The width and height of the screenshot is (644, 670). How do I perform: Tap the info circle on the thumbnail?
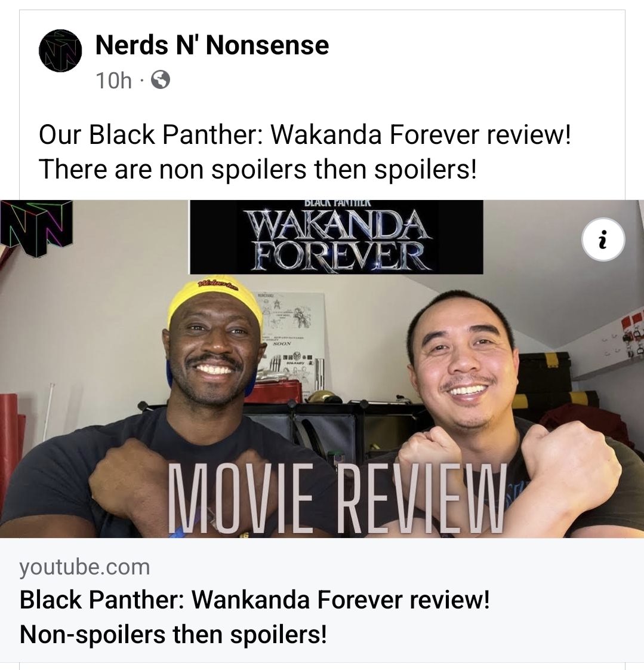tap(603, 239)
